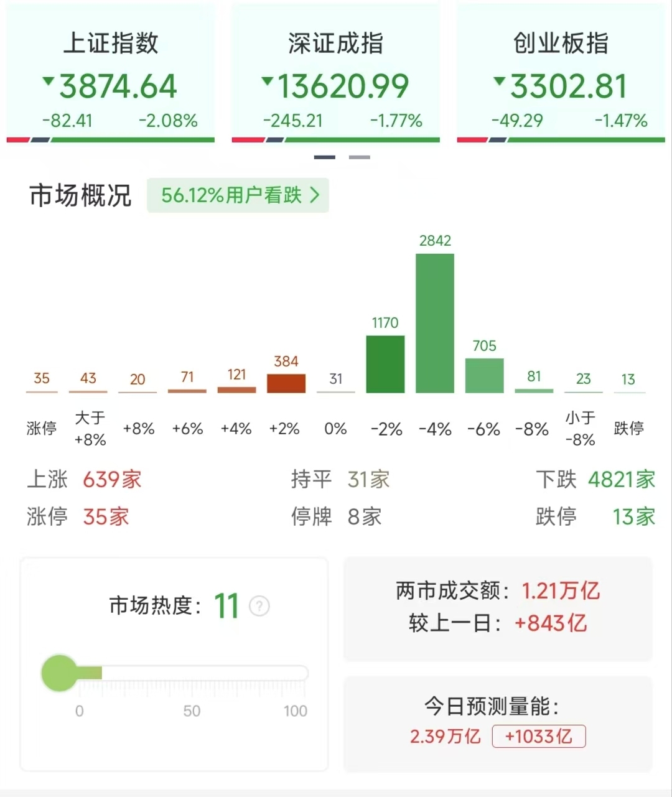Expand the 56.12%用户看跌 sentiment chevron

point(315,195)
